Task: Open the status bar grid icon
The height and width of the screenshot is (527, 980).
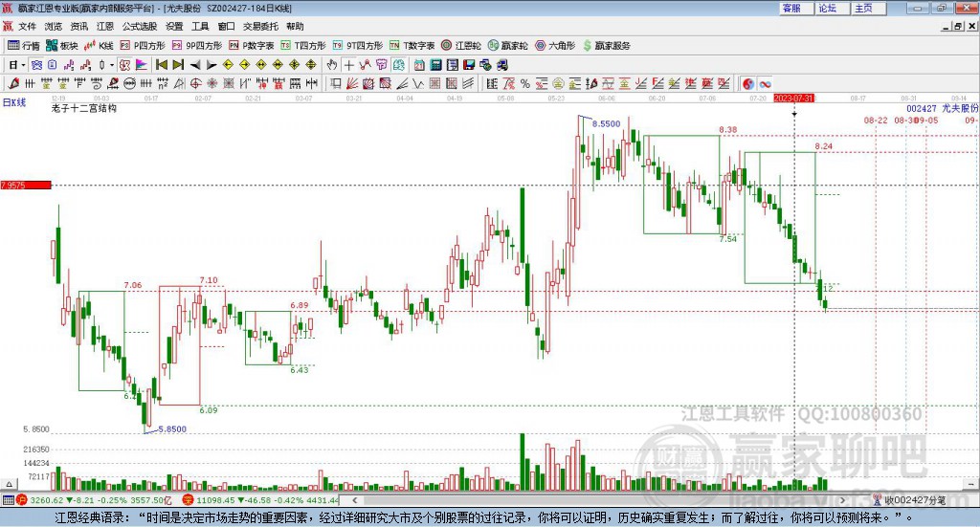Action: pyautogui.click(x=8, y=500)
